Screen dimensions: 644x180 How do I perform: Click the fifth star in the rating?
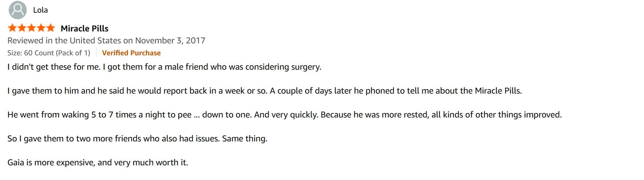pyautogui.click(x=51, y=28)
